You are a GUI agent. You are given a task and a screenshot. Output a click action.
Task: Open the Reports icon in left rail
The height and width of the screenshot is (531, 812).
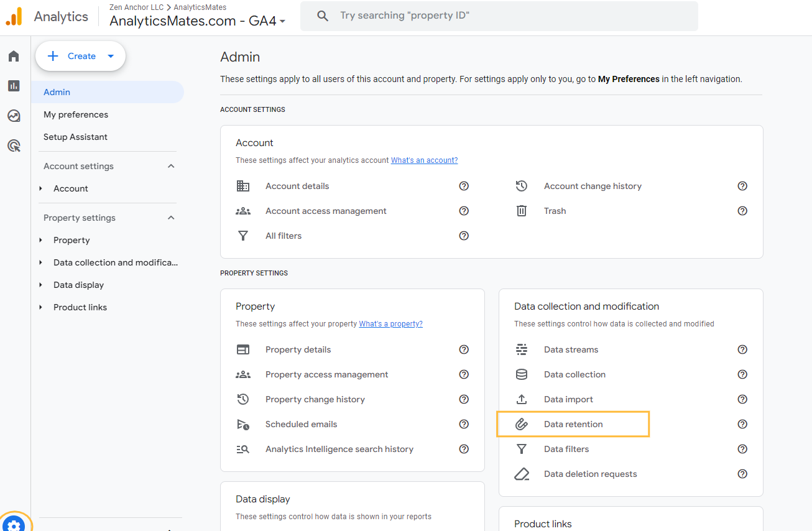pyautogui.click(x=14, y=86)
